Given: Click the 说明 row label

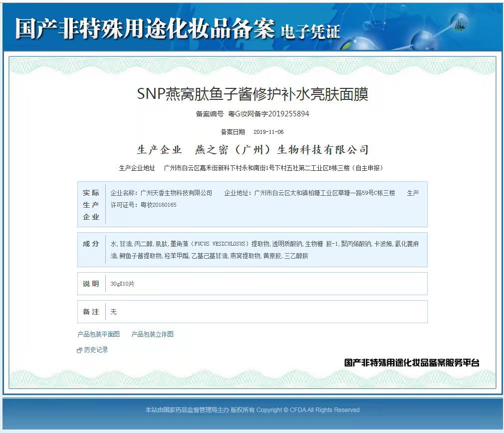Looking at the screenshot, I should pyautogui.click(x=91, y=284).
